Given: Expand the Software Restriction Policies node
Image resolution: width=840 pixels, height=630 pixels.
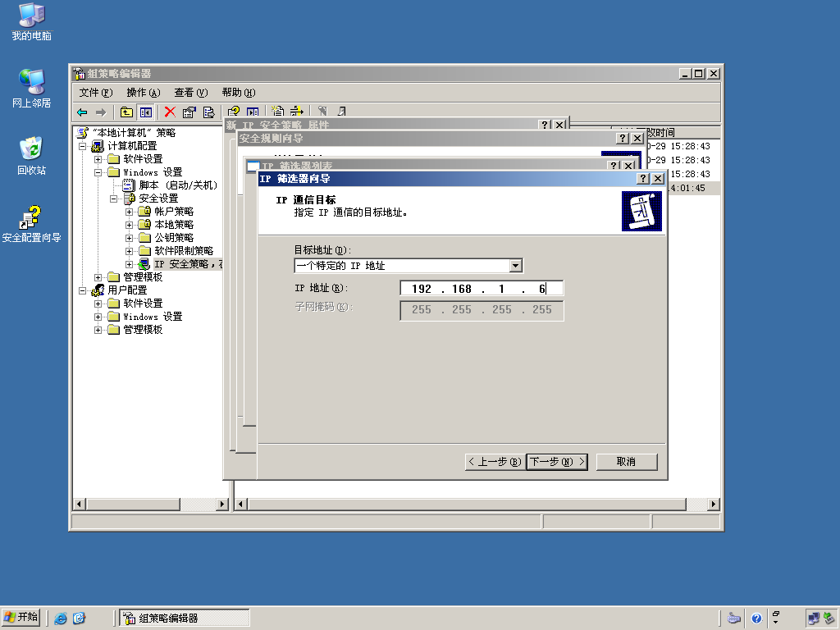Looking at the screenshot, I should pos(129,251).
